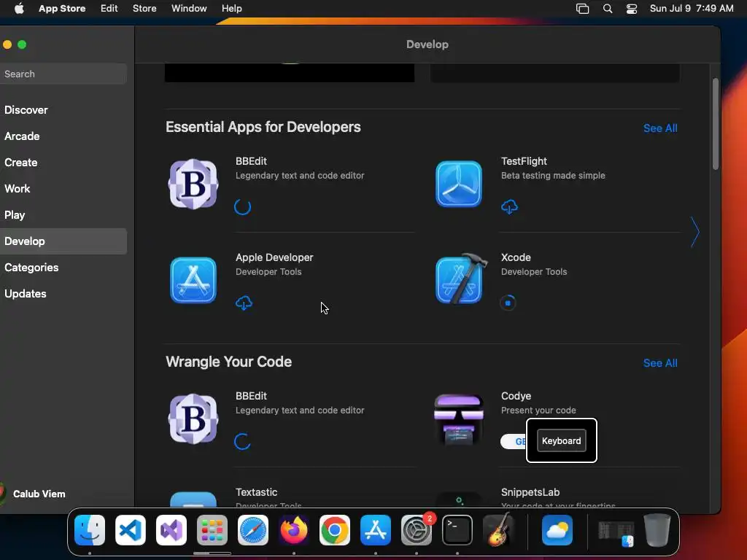Open Visual Studio from the Dock
This screenshot has height=560, width=747.
point(171,530)
